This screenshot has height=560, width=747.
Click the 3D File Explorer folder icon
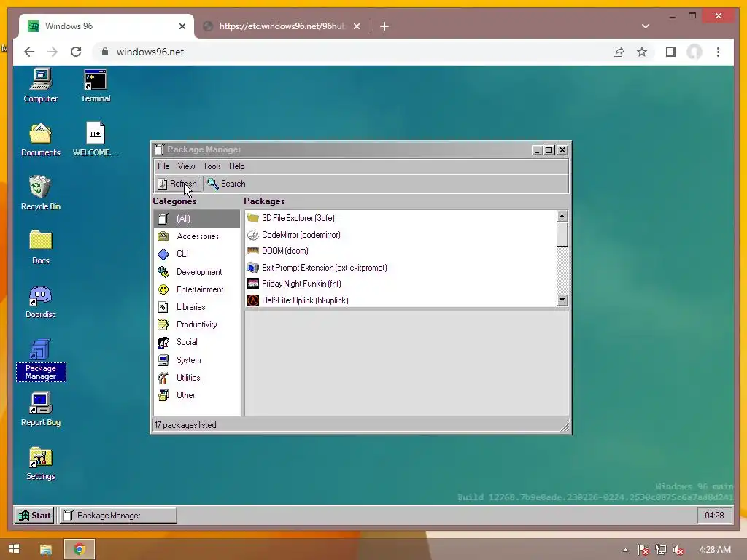(253, 218)
